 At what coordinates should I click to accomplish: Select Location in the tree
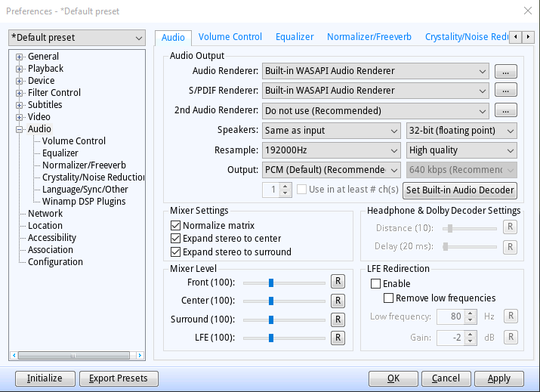click(x=45, y=226)
